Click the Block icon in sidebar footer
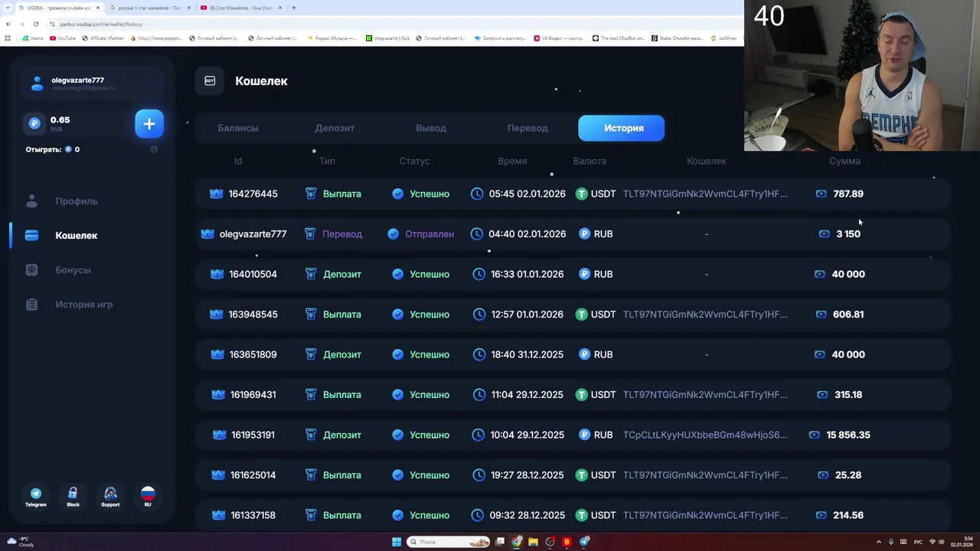Screen dimensions: 980x551 (x=73, y=497)
